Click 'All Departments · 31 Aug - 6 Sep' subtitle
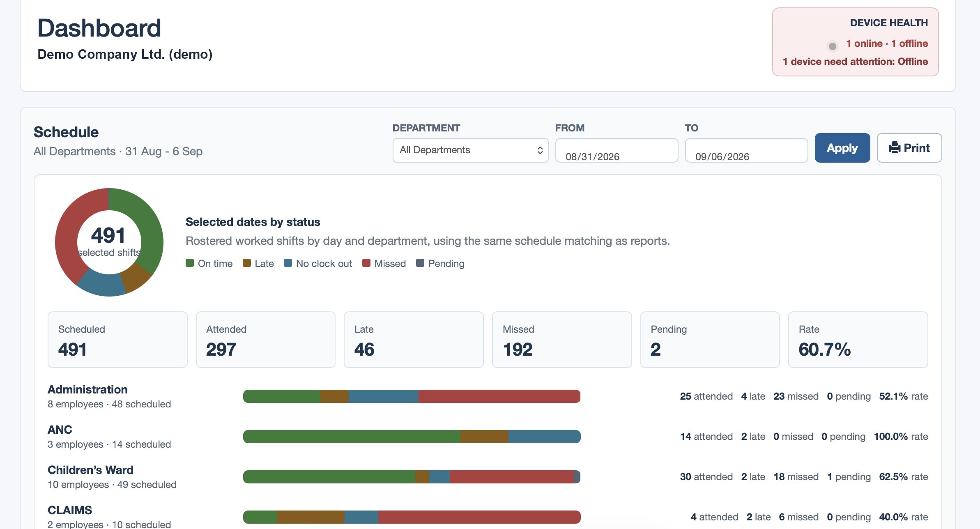The width and height of the screenshot is (980, 529). (118, 152)
